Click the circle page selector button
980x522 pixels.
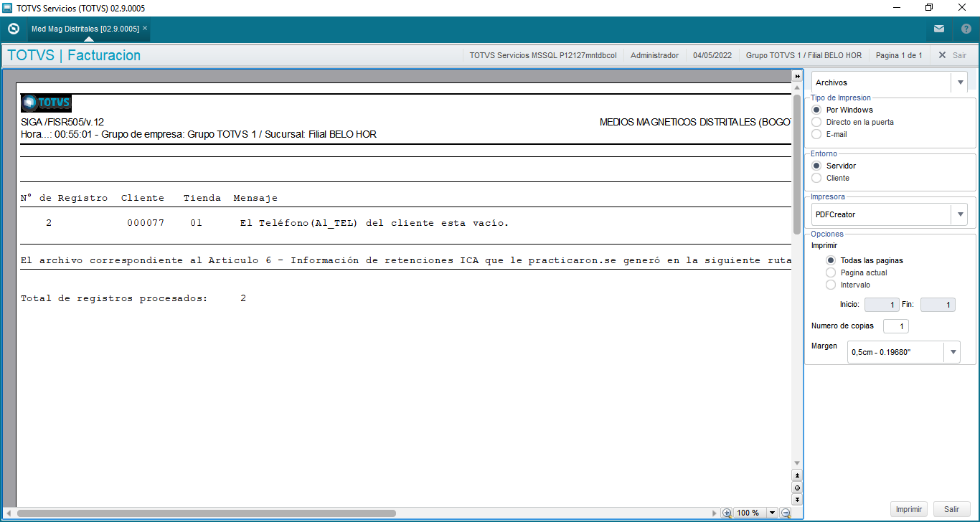[x=797, y=487]
